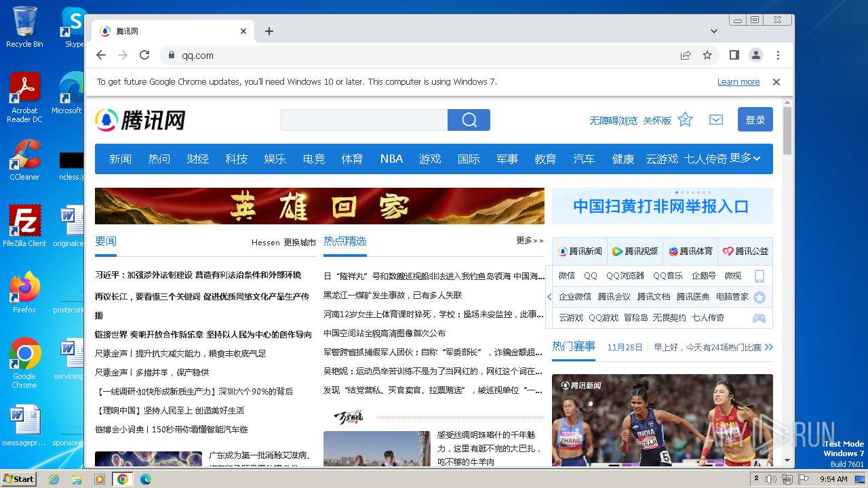Dismiss the Chrome update notification bar

(776, 81)
